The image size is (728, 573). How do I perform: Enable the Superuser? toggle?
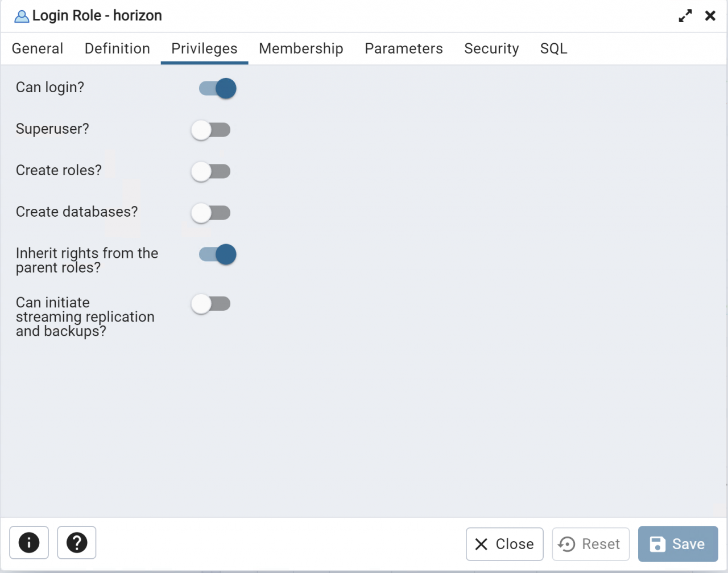[211, 130]
